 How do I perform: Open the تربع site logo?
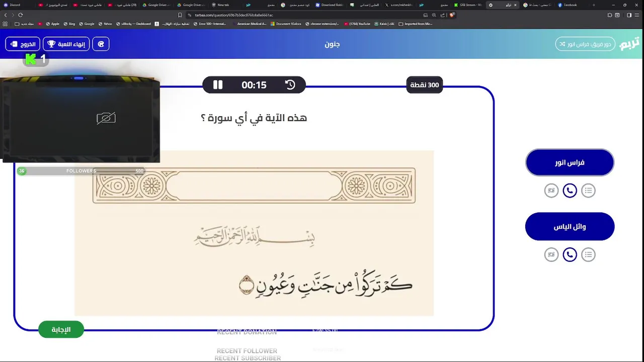click(x=630, y=44)
